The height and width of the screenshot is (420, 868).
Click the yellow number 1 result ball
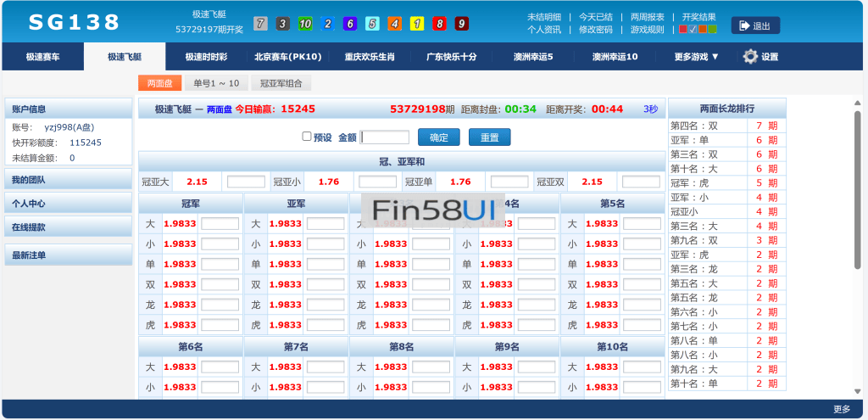(x=417, y=24)
